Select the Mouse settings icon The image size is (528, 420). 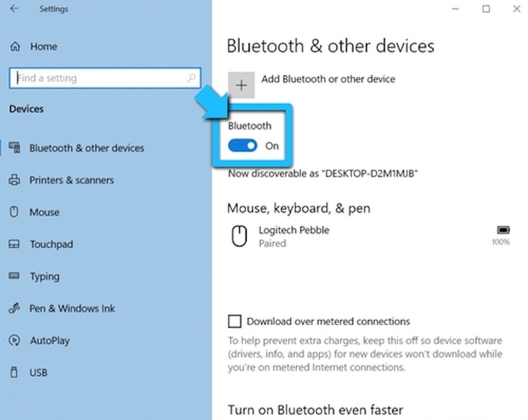[x=14, y=212]
